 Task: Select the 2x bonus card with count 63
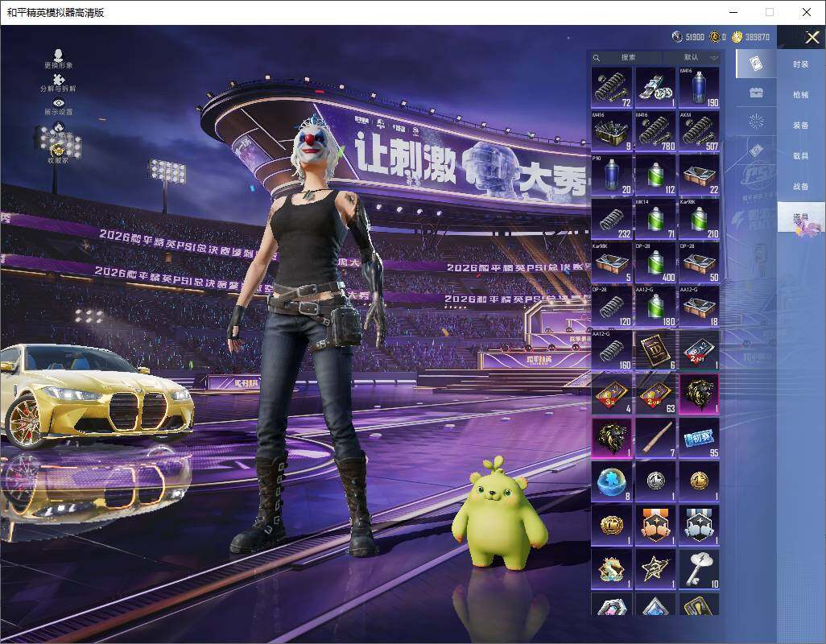(655, 394)
